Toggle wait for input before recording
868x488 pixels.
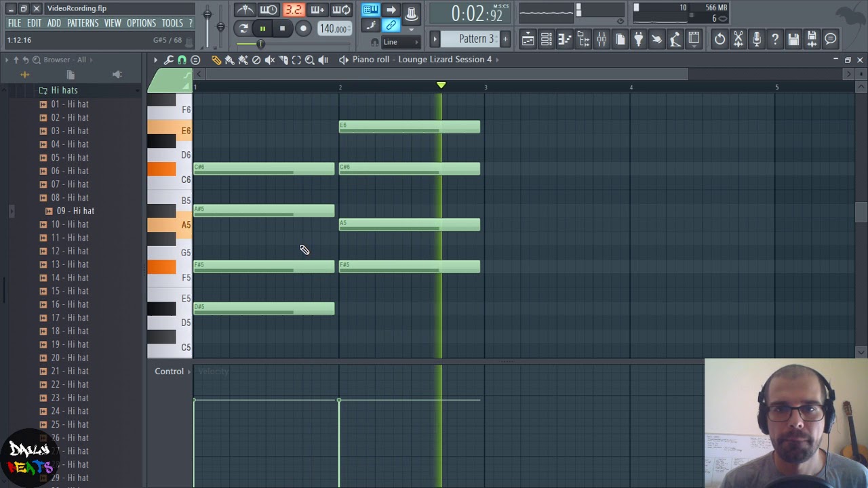[269, 10]
